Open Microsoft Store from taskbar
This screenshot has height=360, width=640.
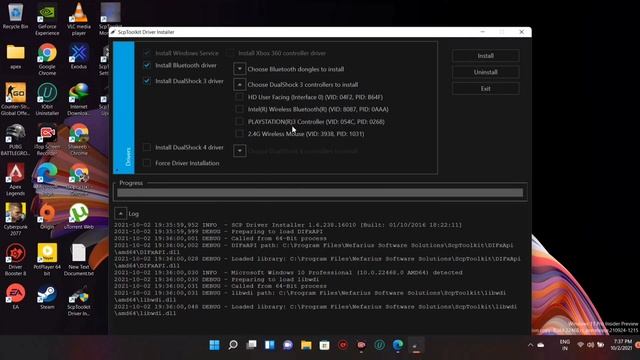(324, 345)
